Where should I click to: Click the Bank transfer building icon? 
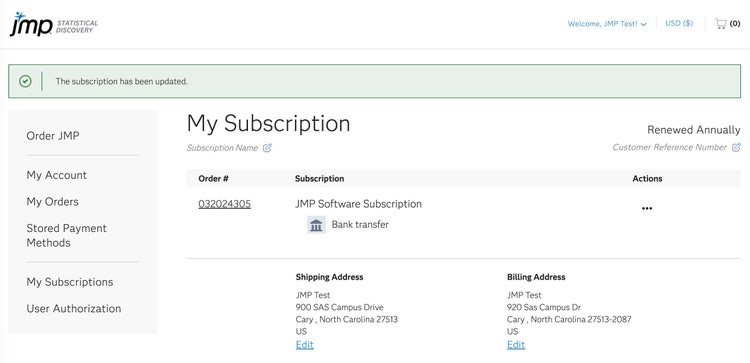tap(316, 225)
